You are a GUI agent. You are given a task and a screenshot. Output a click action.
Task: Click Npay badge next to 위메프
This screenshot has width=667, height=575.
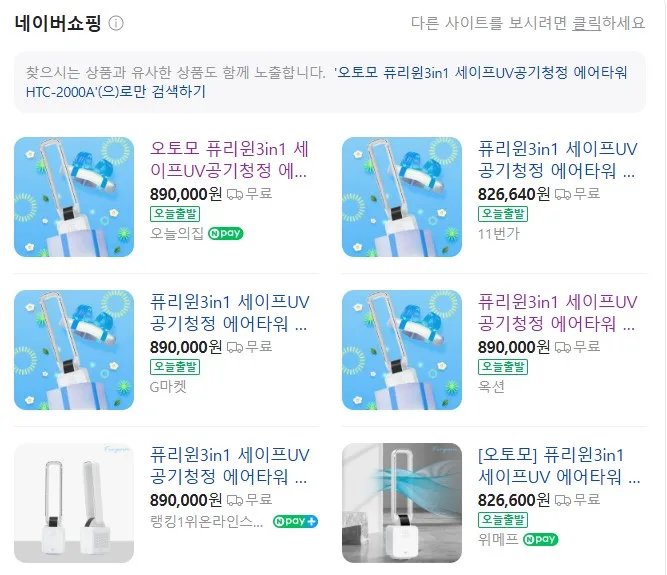pos(540,539)
